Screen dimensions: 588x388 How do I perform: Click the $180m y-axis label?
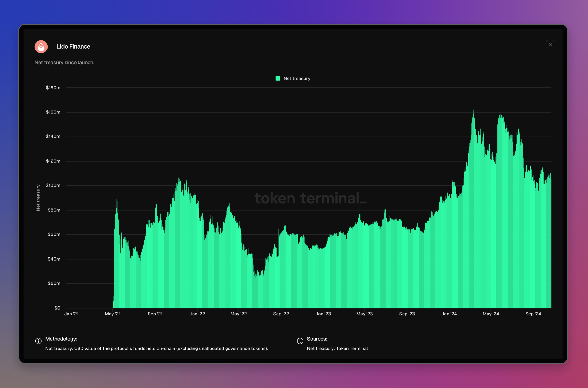coord(53,88)
